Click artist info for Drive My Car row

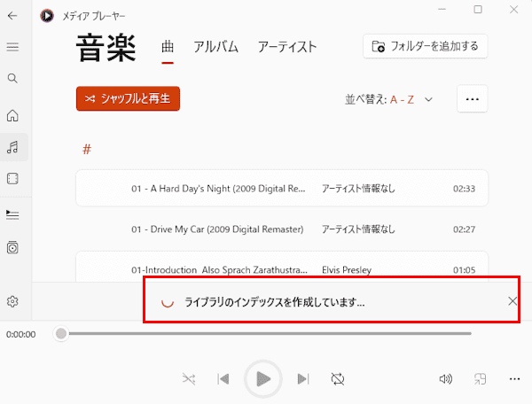coord(358,229)
